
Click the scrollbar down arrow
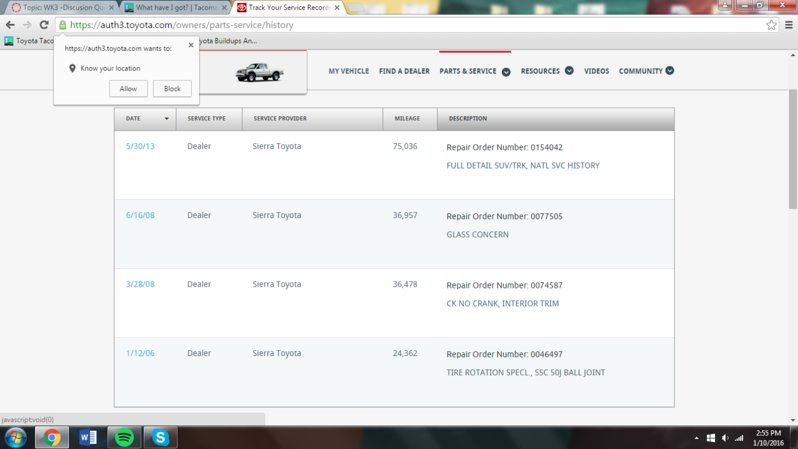(793, 420)
